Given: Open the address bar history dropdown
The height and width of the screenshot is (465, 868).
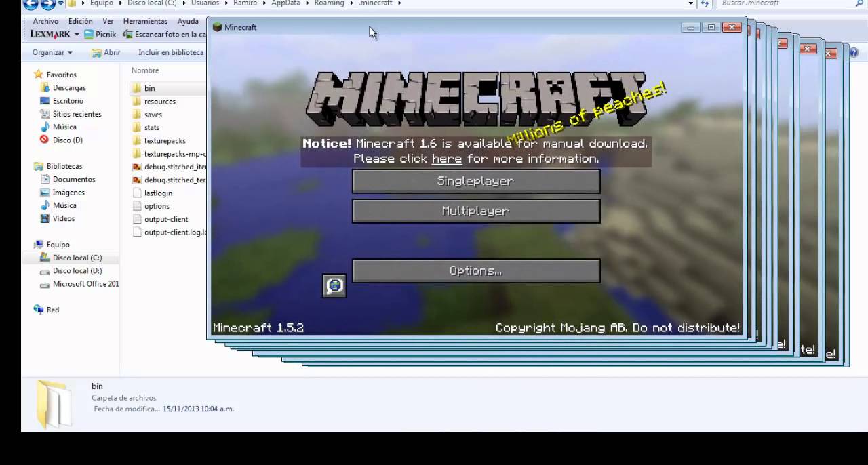Looking at the screenshot, I should (690, 3).
